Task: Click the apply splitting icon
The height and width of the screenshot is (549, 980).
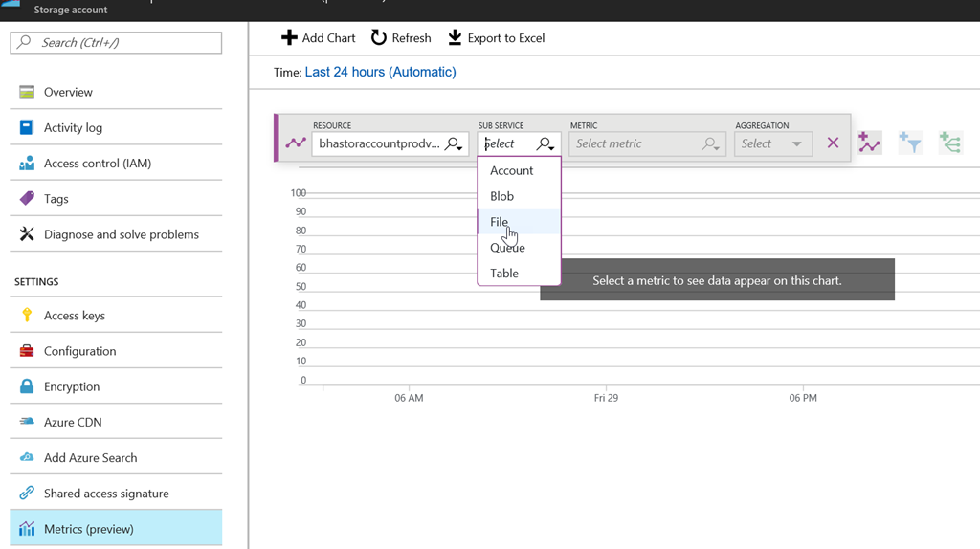Action: tap(949, 143)
